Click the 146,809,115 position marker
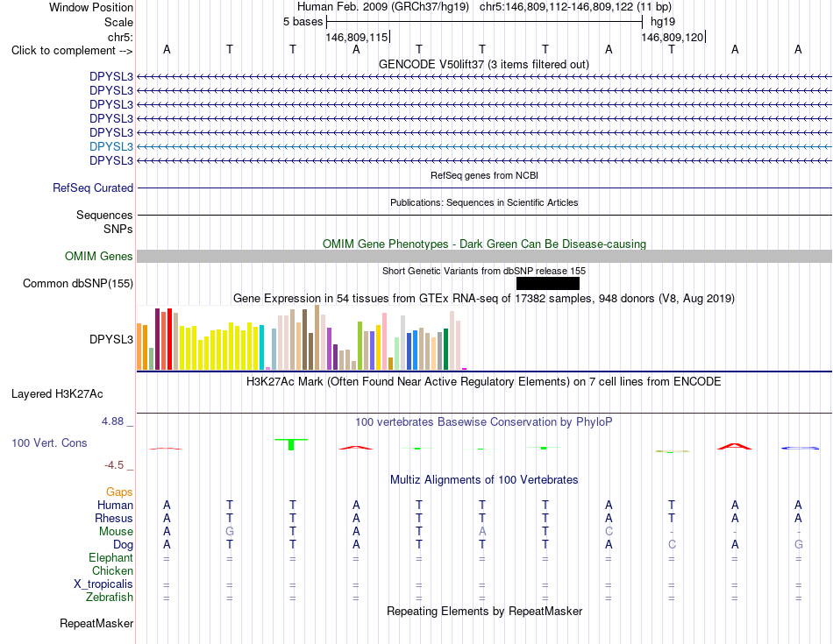833x644 pixels. (x=357, y=37)
